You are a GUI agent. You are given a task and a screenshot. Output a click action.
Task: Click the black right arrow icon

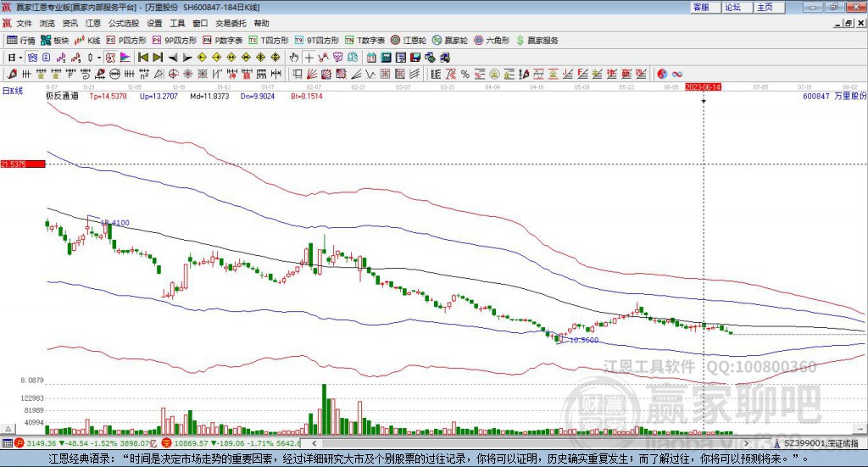(187, 58)
